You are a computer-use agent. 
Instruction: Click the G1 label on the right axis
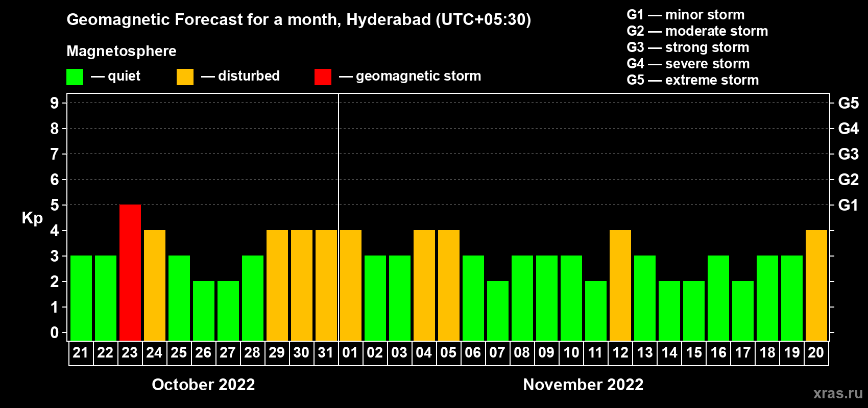(x=848, y=205)
